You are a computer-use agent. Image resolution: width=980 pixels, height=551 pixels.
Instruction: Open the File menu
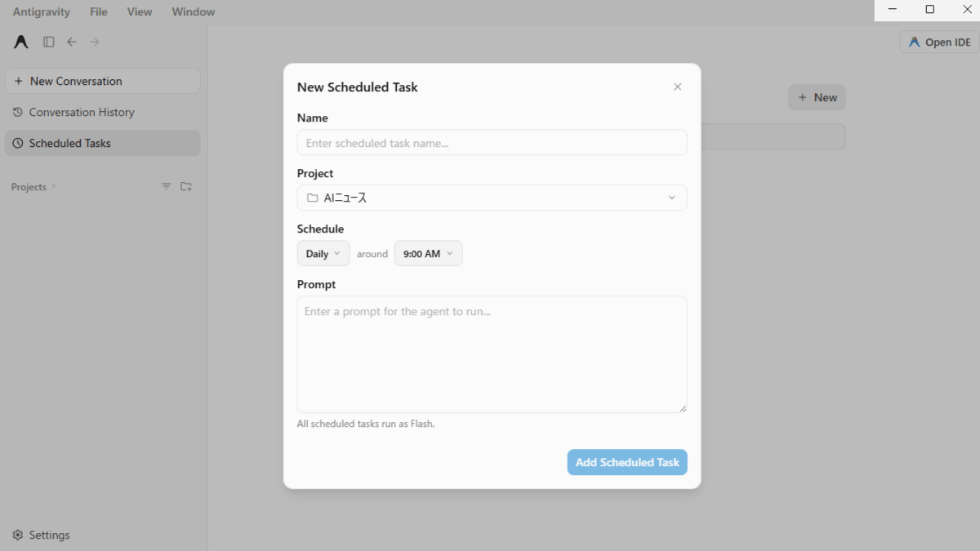(99, 11)
